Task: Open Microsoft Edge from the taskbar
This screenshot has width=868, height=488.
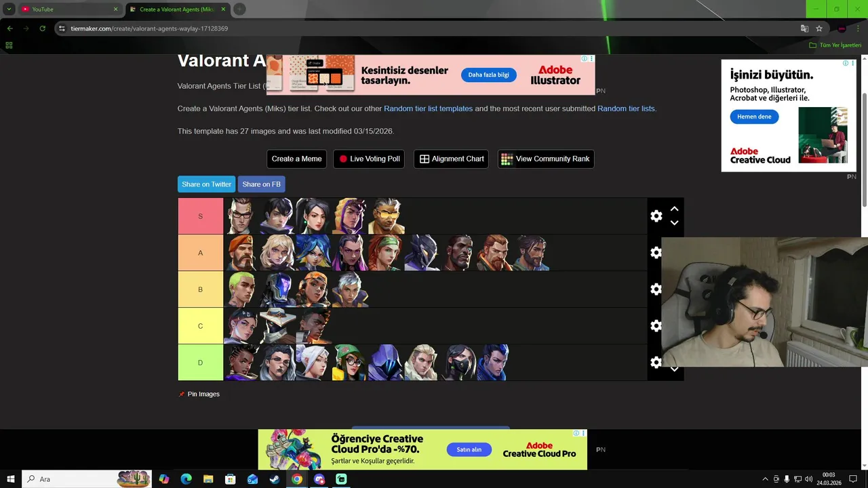Action: tap(186, 479)
